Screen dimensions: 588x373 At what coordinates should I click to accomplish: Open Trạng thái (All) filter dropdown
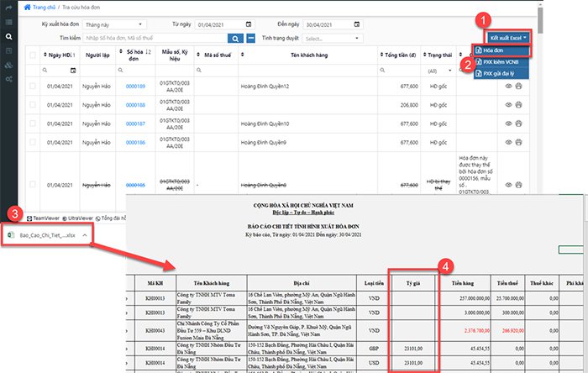[439, 71]
